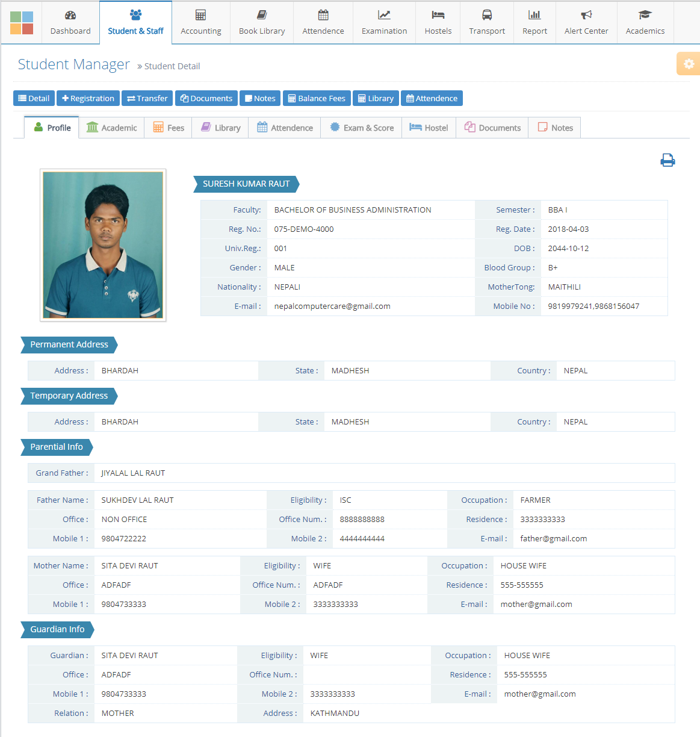700x737 pixels.
Task: Open the orange settings gear panel
Action: click(689, 64)
